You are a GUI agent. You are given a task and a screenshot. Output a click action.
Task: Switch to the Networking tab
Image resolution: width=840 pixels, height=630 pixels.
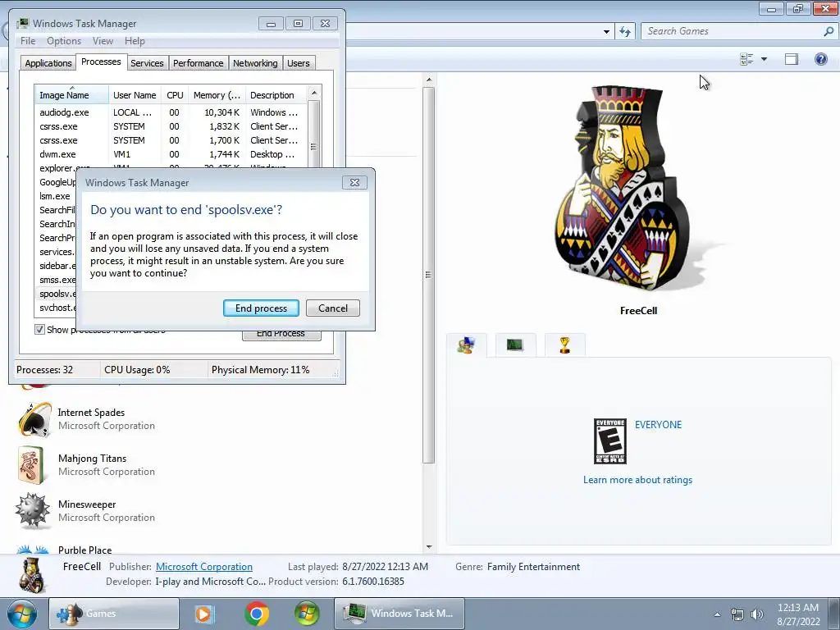point(255,63)
